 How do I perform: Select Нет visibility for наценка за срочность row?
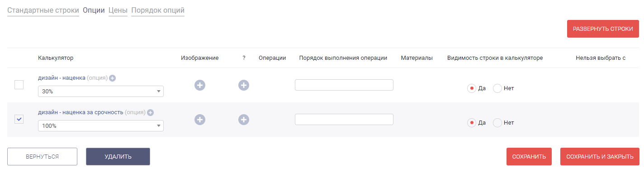tap(497, 123)
